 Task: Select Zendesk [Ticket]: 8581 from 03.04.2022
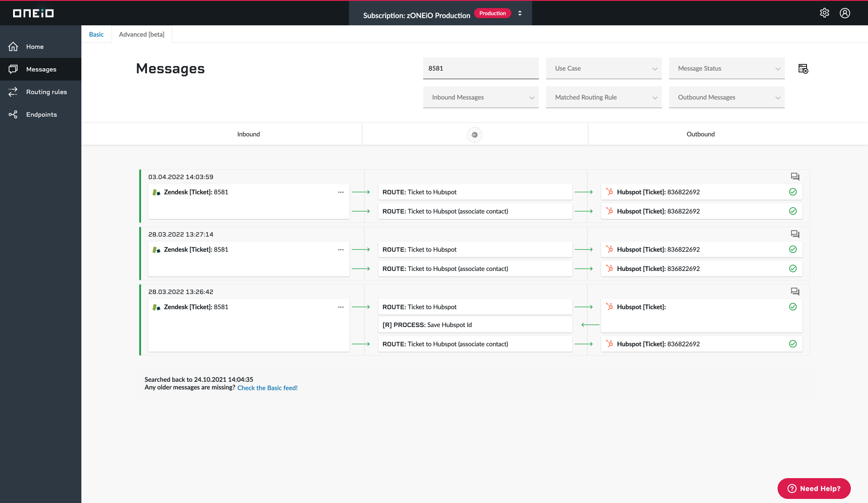pyautogui.click(x=249, y=201)
